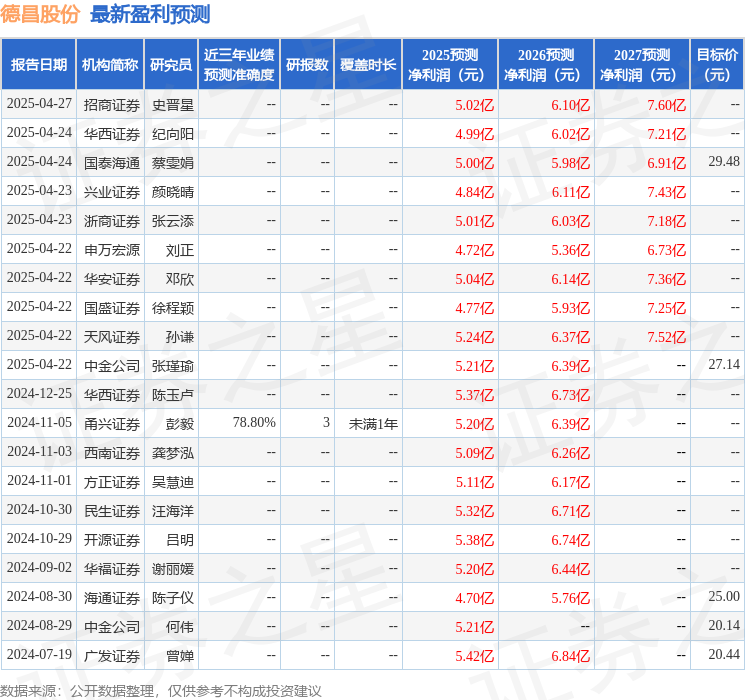Select the 2024-12-25 date cell
The image size is (745, 700).
point(39,393)
